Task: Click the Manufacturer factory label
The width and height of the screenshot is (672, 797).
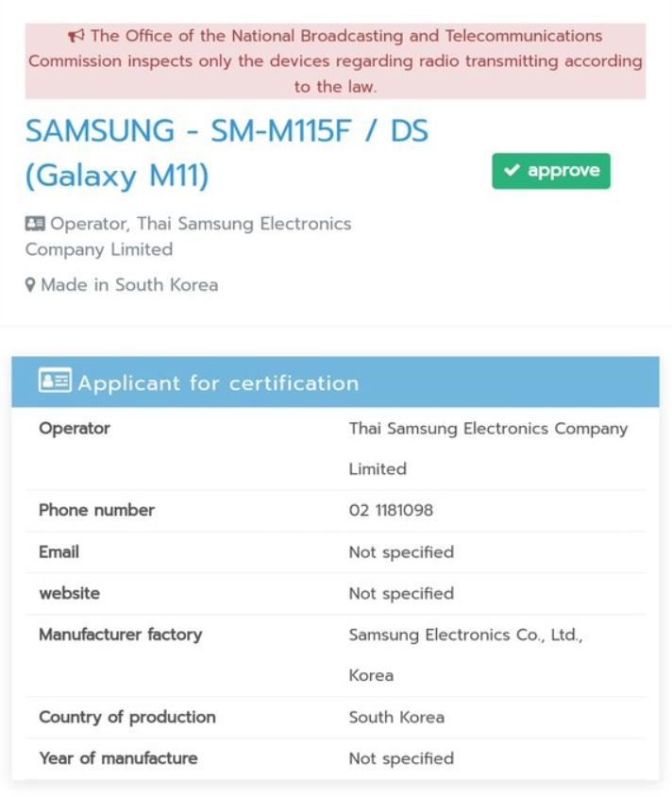Action: (120, 635)
